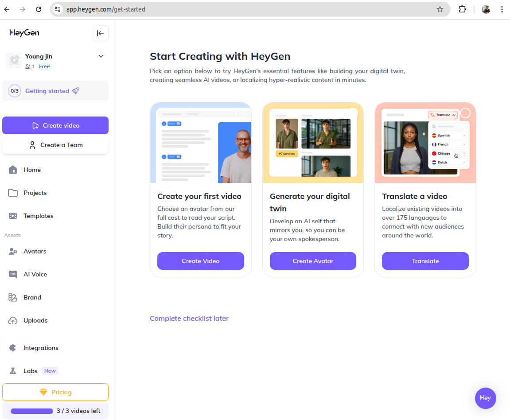Open the Integrations section label
This screenshot has height=420, width=510.
pos(41,348)
